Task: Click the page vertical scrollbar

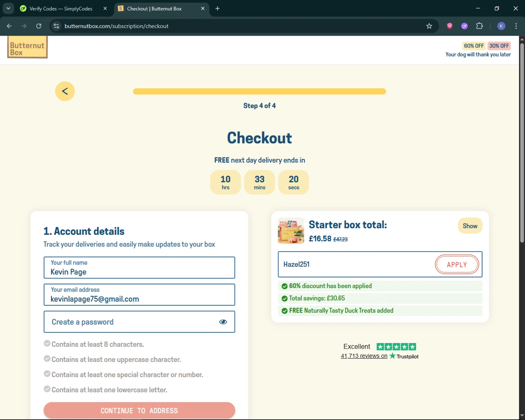Action: coord(522,143)
